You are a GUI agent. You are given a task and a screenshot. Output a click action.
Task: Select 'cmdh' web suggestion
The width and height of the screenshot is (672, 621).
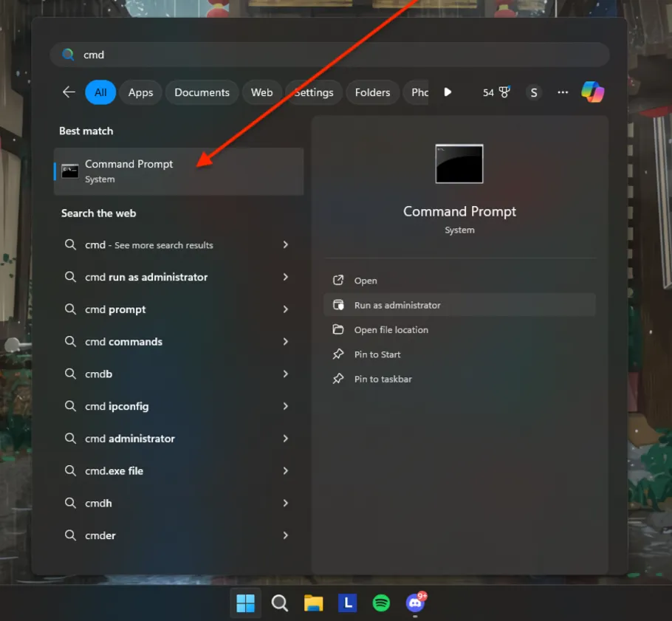coord(179,503)
